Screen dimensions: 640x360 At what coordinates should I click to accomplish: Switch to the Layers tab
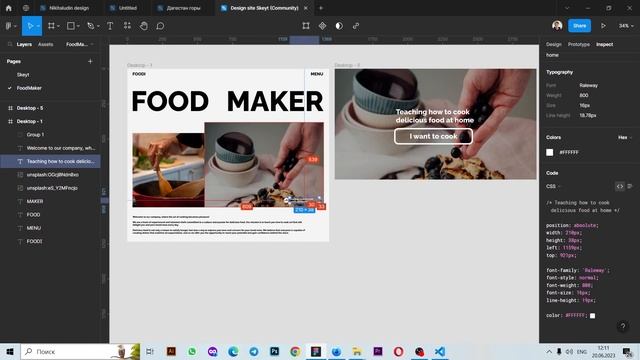coord(24,44)
